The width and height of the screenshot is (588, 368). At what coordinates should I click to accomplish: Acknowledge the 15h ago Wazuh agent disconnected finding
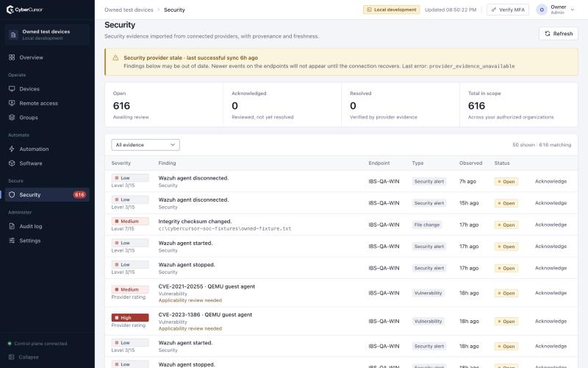[x=551, y=203]
